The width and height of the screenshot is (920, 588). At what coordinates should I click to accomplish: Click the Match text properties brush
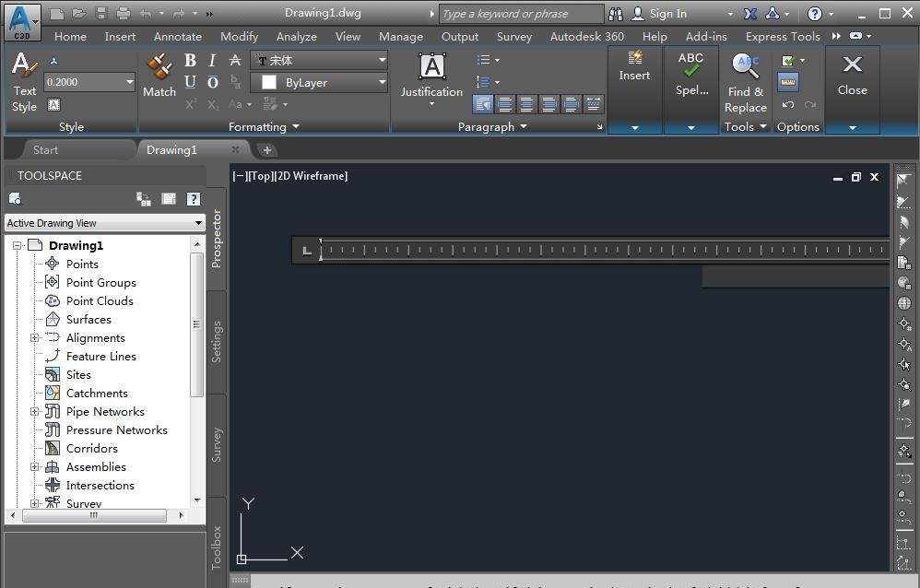tap(159, 76)
